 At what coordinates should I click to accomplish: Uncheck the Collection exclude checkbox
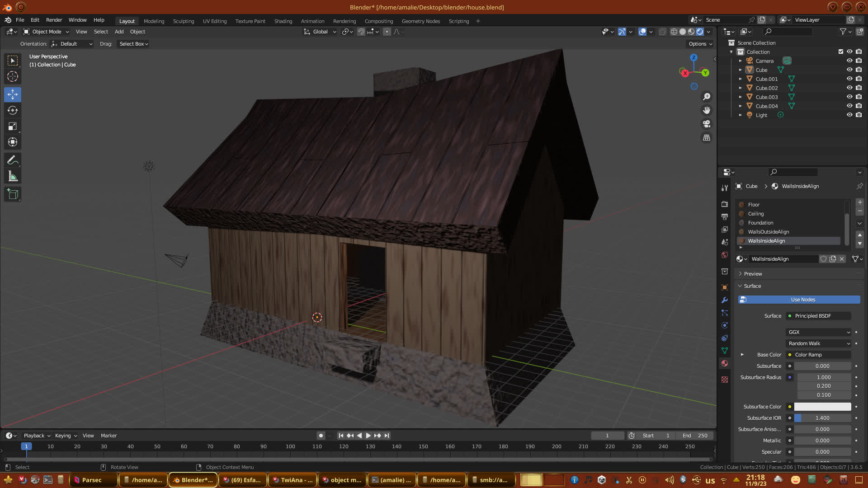[841, 52]
